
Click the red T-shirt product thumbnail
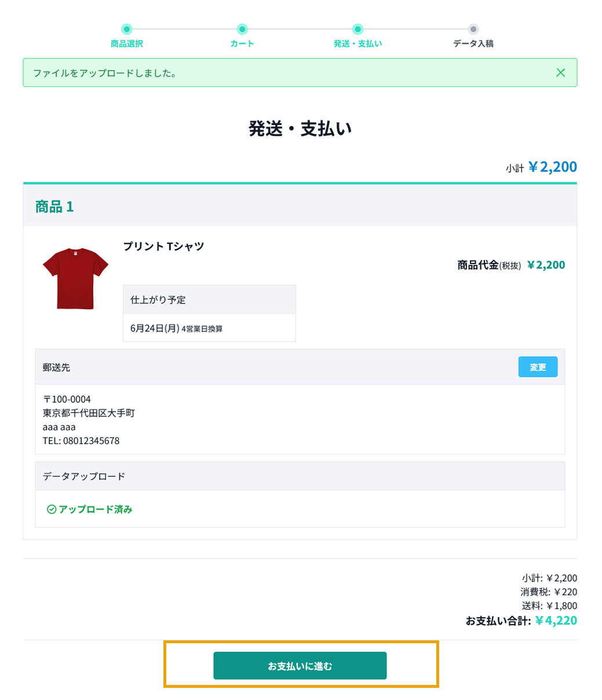[x=75, y=278]
